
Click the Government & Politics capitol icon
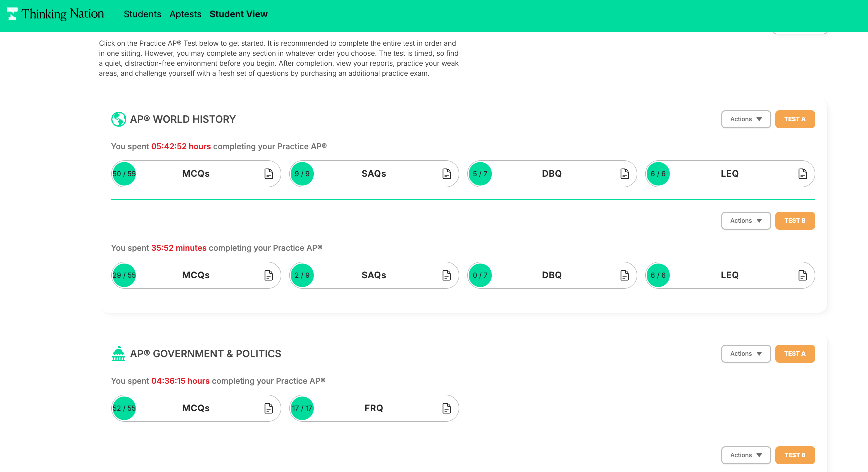click(118, 354)
